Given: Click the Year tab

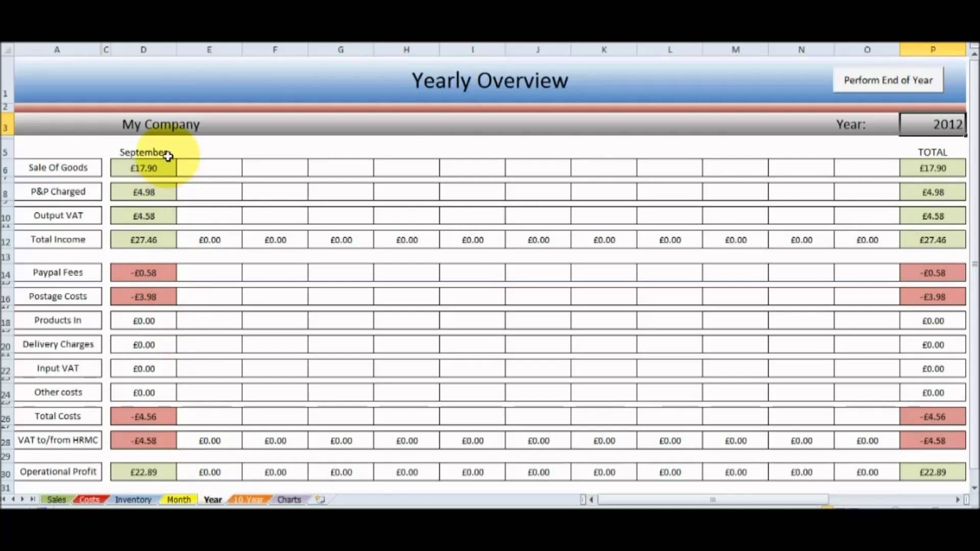Looking at the screenshot, I should [x=213, y=499].
